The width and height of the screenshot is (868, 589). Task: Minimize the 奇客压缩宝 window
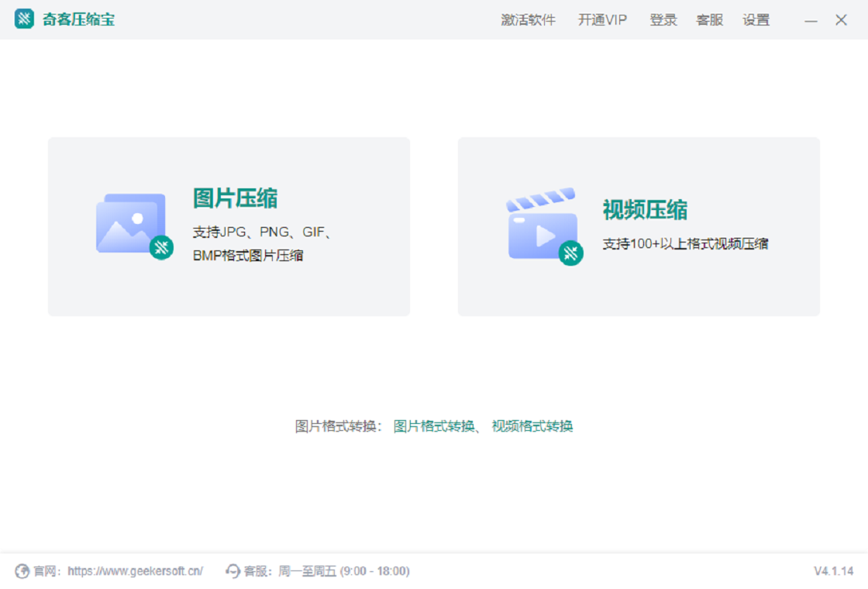811,20
